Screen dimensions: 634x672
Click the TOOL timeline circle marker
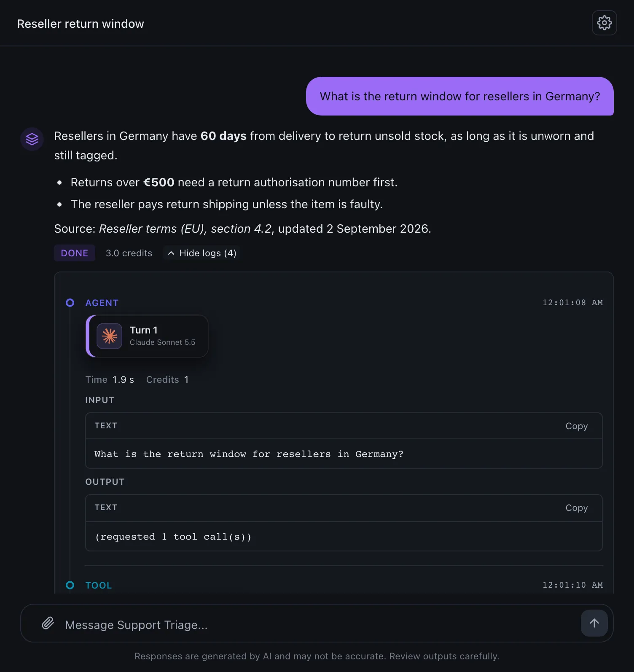point(70,585)
